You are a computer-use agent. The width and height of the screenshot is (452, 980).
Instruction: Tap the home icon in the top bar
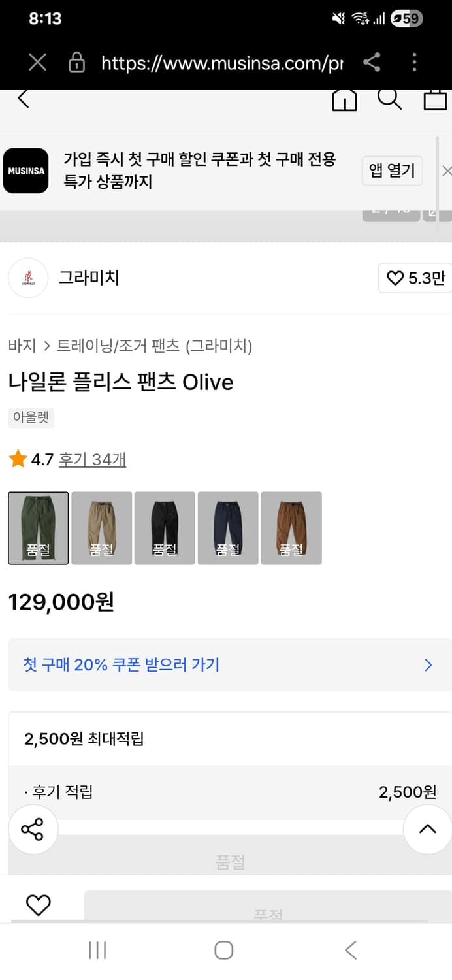(344, 99)
